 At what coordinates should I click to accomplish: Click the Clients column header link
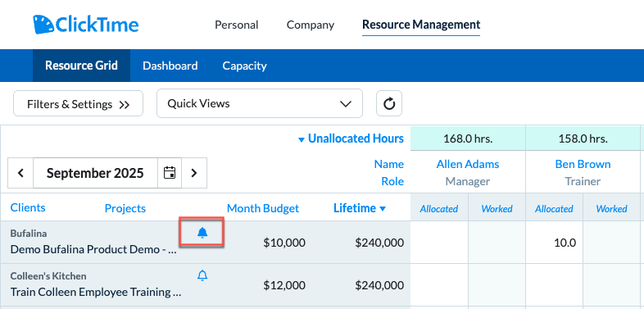click(x=28, y=207)
